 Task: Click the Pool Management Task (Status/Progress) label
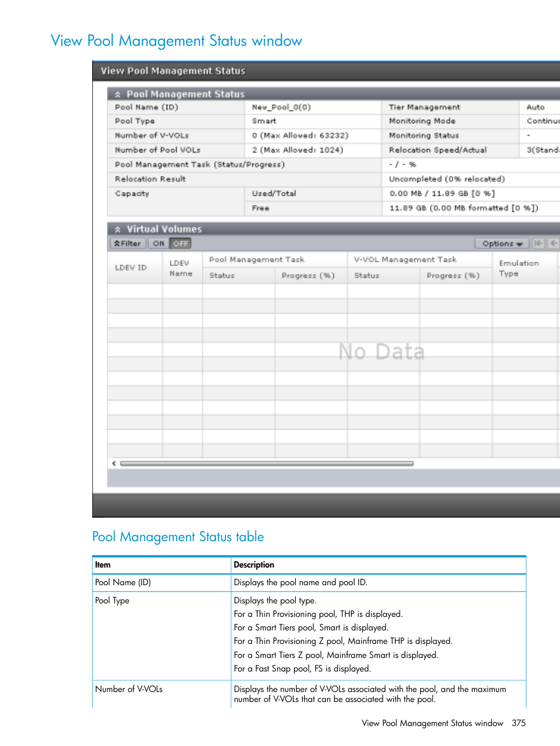(x=200, y=165)
